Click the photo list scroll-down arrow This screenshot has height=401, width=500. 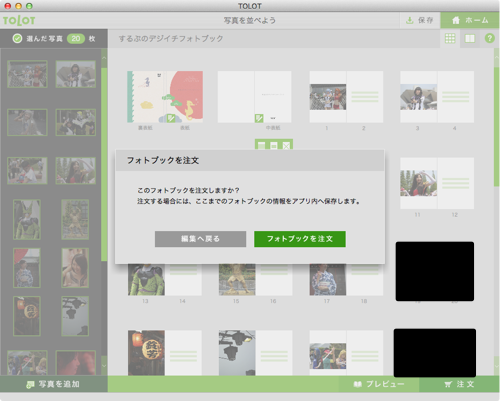104,366
